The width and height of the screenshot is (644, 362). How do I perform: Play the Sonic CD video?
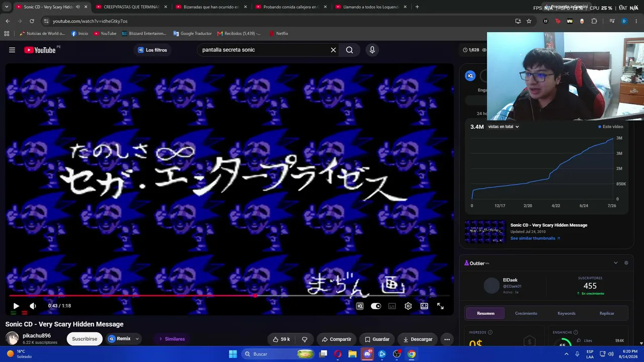pos(16,306)
